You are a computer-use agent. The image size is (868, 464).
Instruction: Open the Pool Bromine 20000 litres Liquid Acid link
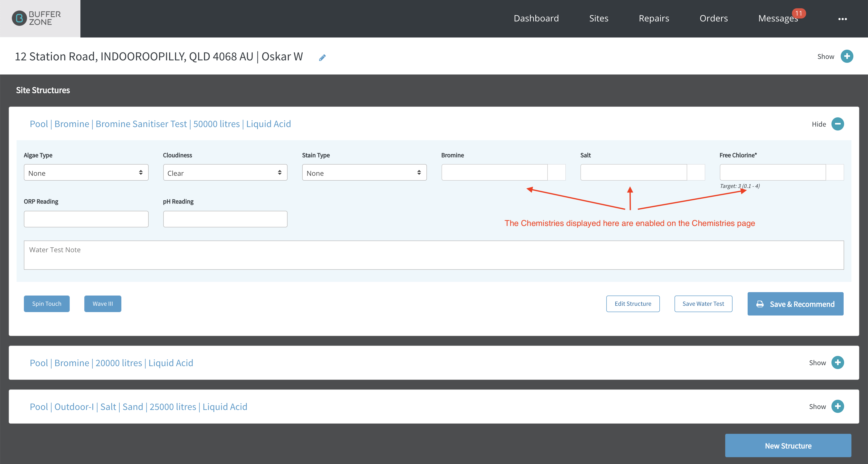point(111,363)
